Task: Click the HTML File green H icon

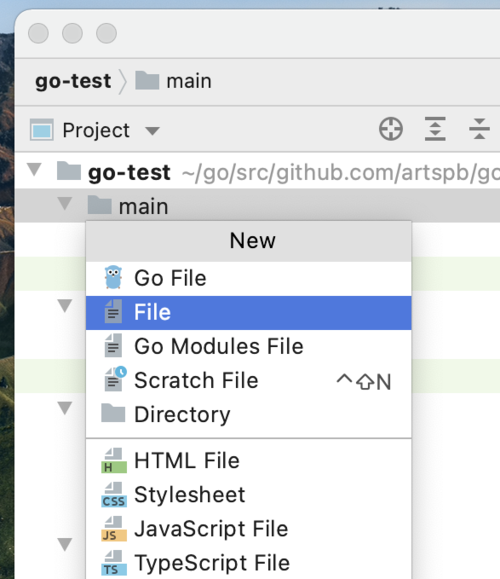Action: [x=114, y=460]
